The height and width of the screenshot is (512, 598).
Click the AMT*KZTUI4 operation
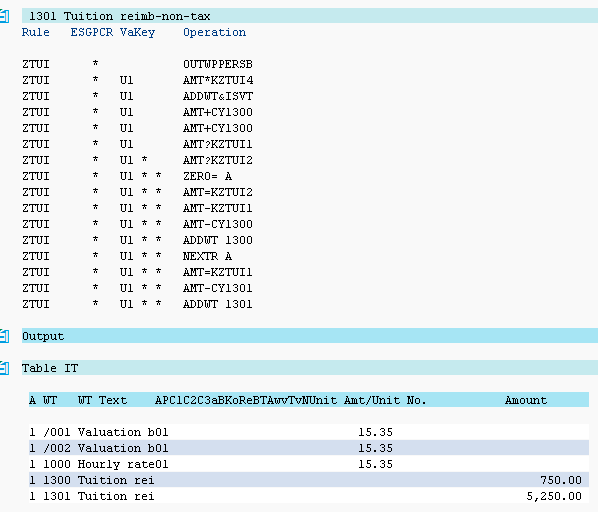[x=218, y=80]
